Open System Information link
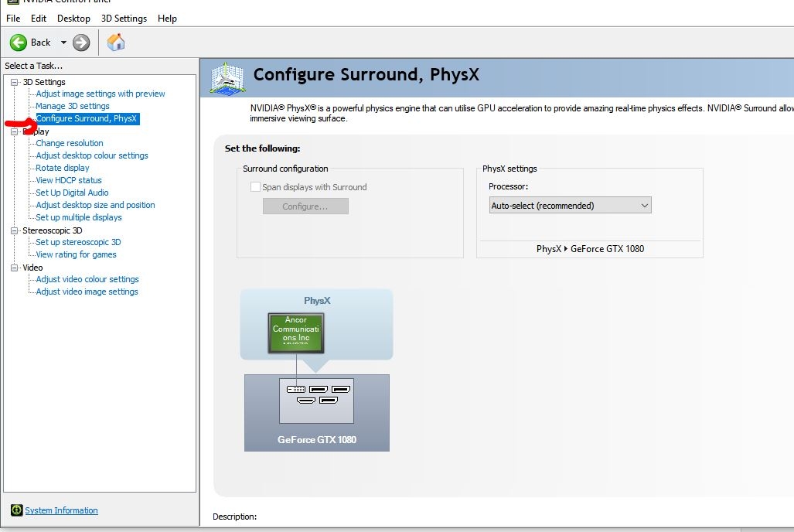This screenshot has width=794, height=532. [x=61, y=510]
